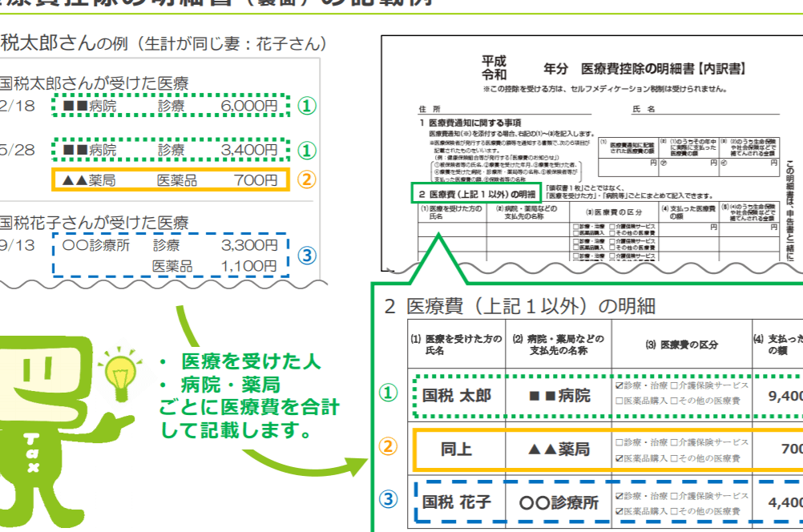The height and width of the screenshot is (532, 803).
Task: Check その他の医療費 box in ▲▲薬局 row
Action: pyautogui.click(x=673, y=458)
